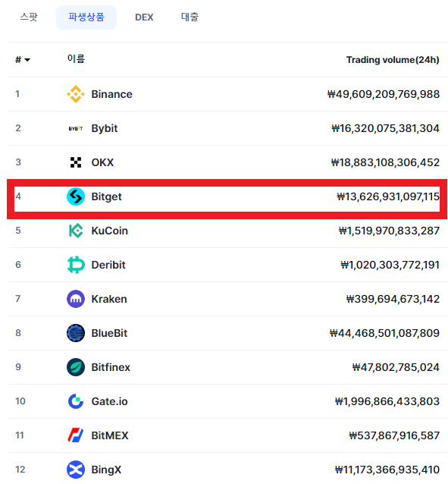The height and width of the screenshot is (484, 448).
Task: Select Bitget volume ₩13,626,931,097,115
Action: (388, 196)
